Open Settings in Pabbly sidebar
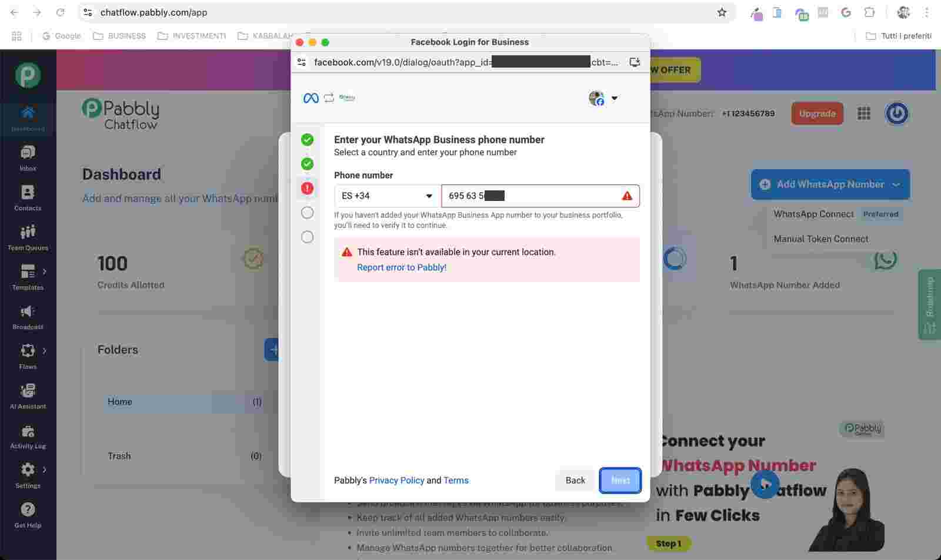Viewport: 941px width, 560px height. pyautogui.click(x=28, y=475)
